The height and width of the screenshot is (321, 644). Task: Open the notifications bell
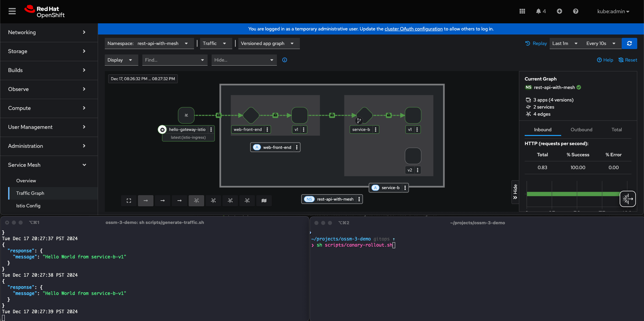coord(541,11)
